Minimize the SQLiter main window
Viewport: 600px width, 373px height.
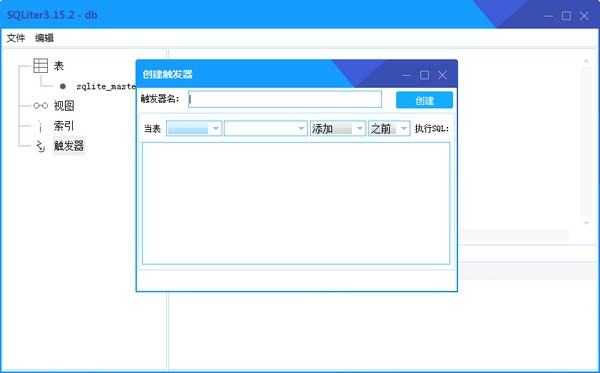pyautogui.click(x=548, y=16)
